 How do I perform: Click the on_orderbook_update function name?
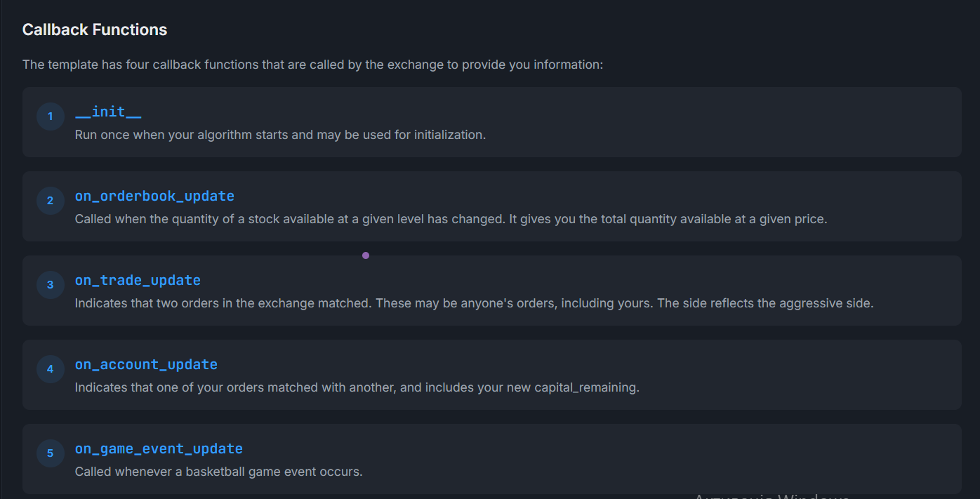pyautogui.click(x=154, y=197)
